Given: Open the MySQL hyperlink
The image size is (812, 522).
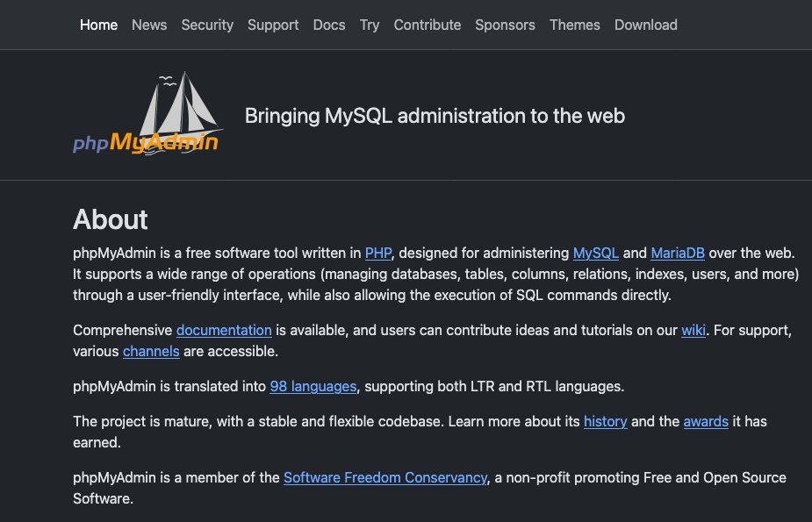Looking at the screenshot, I should click(x=595, y=253).
